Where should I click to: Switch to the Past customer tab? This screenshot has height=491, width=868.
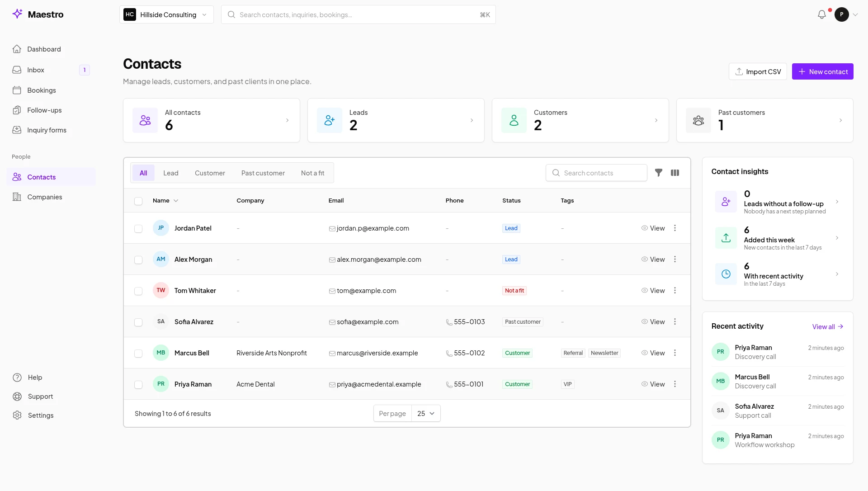pos(263,173)
